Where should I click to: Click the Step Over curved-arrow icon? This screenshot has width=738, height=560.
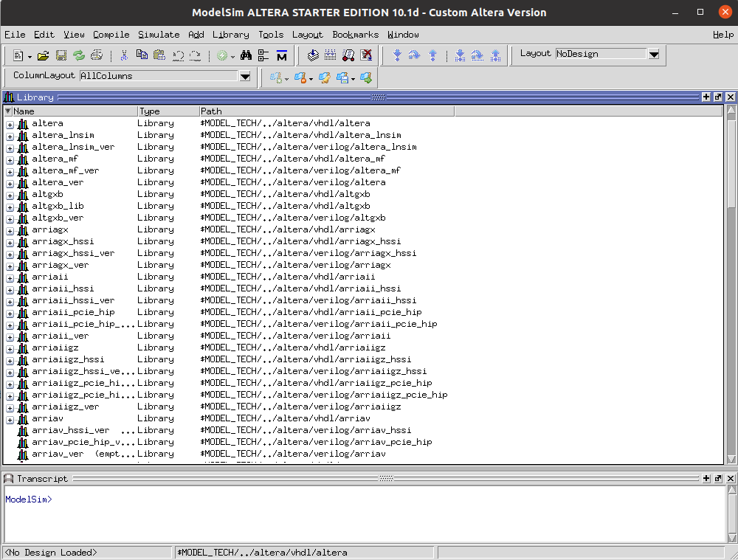tap(415, 55)
